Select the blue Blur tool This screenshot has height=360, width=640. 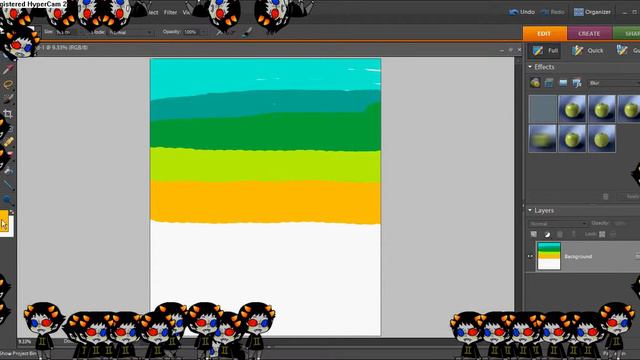coord(8,200)
